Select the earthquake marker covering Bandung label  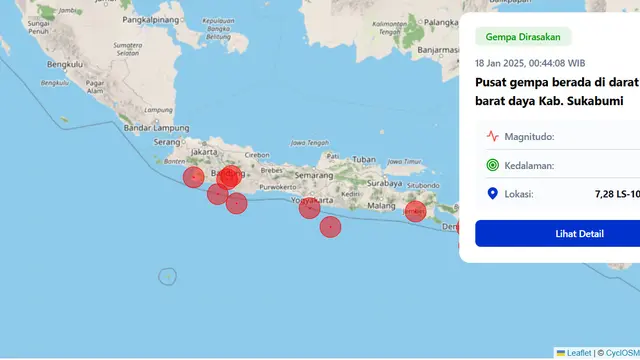229,177
